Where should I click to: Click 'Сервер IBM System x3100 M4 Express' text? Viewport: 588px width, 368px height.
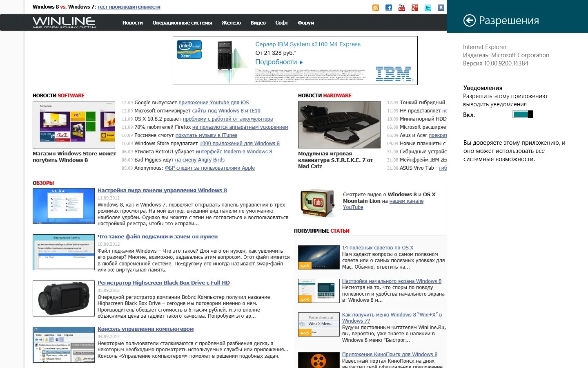(x=308, y=44)
